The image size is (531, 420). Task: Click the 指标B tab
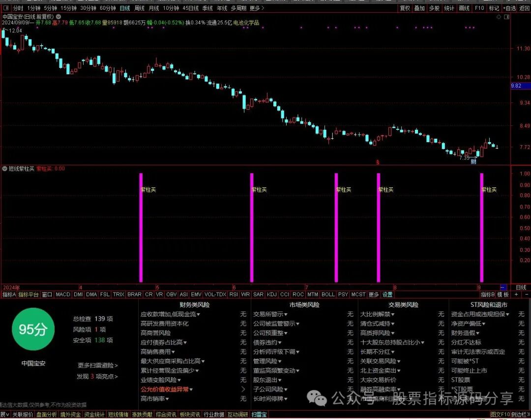488,295
